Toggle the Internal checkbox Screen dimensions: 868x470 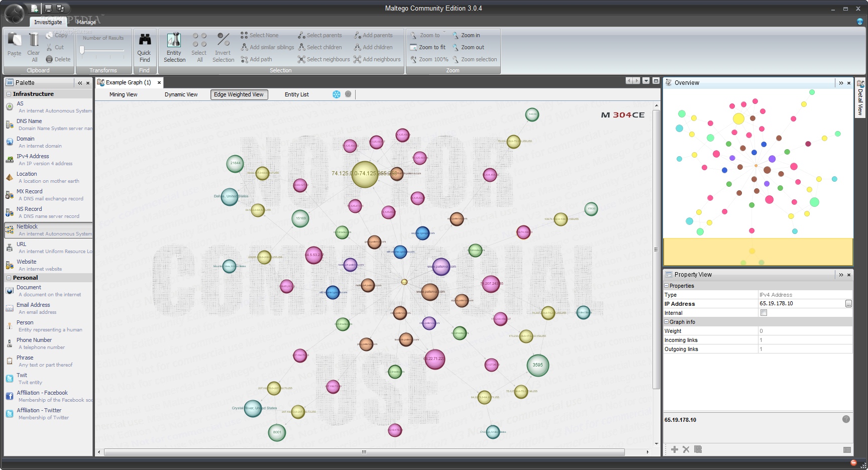(x=764, y=312)
